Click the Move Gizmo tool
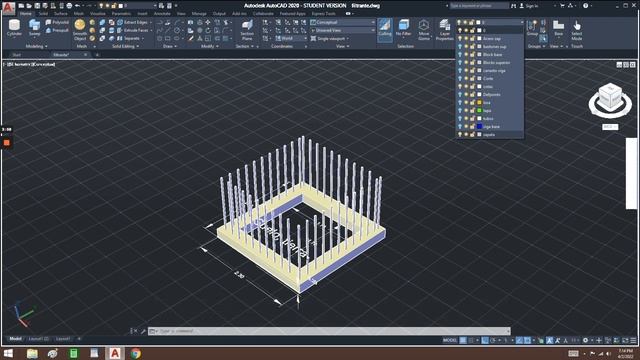640x360 pixels. pyautogui.click(x=424, y=30)
